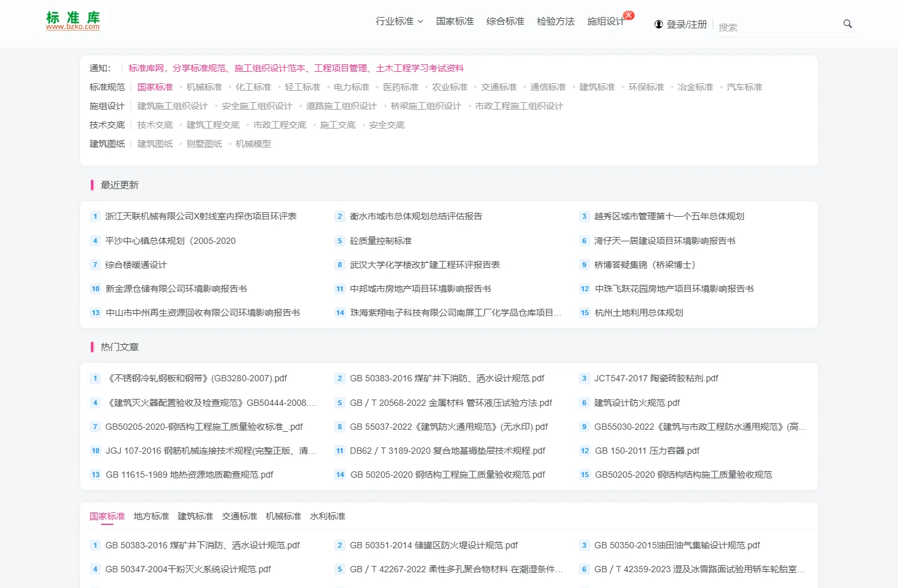Open the 建筑工程交底 link

(x=213, y=125)
